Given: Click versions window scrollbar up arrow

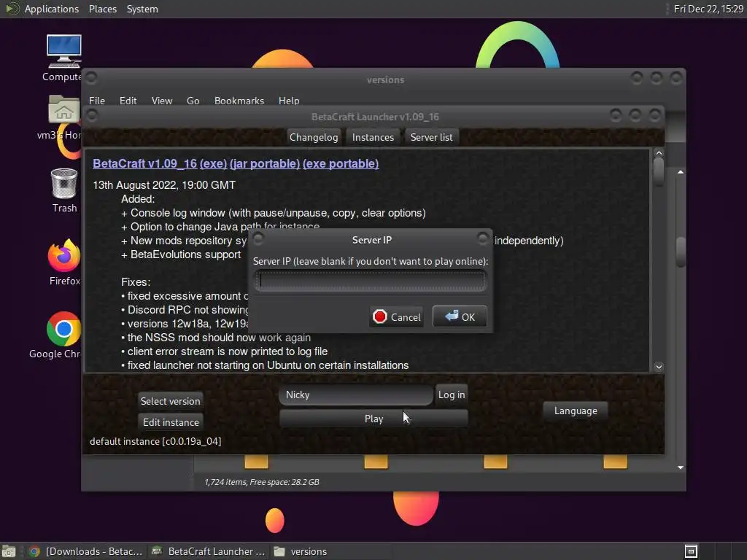Looking at the screenshot, I should coord(681,172).
